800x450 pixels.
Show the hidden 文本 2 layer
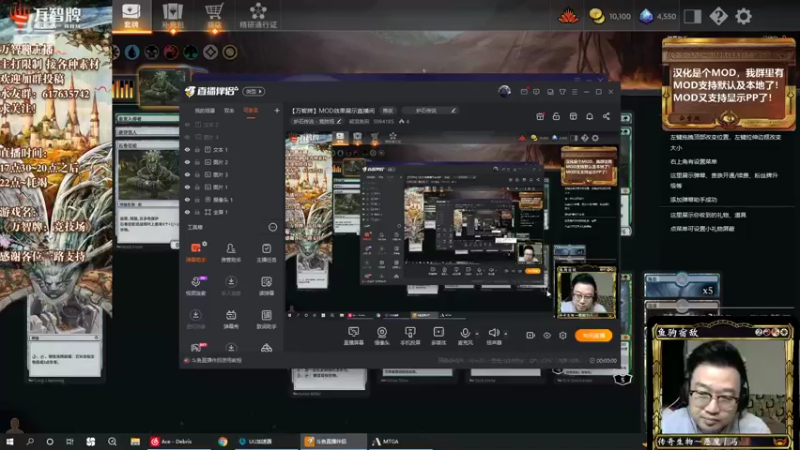[187, 124]
